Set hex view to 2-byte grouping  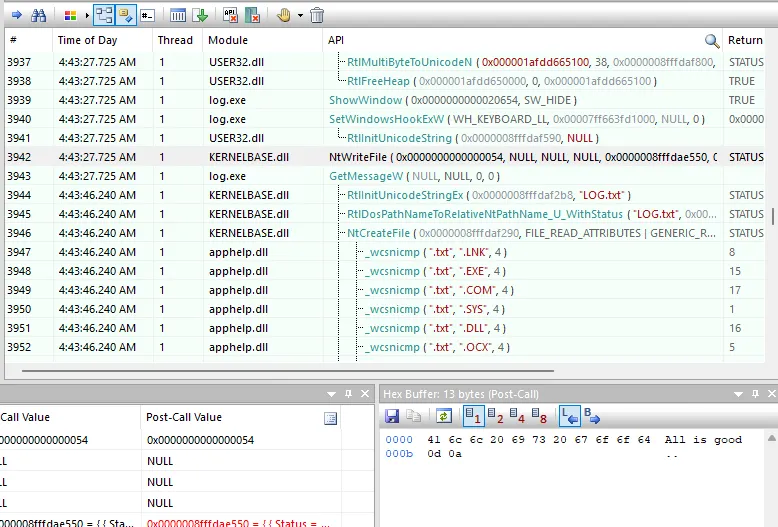(x=495, y=416)
